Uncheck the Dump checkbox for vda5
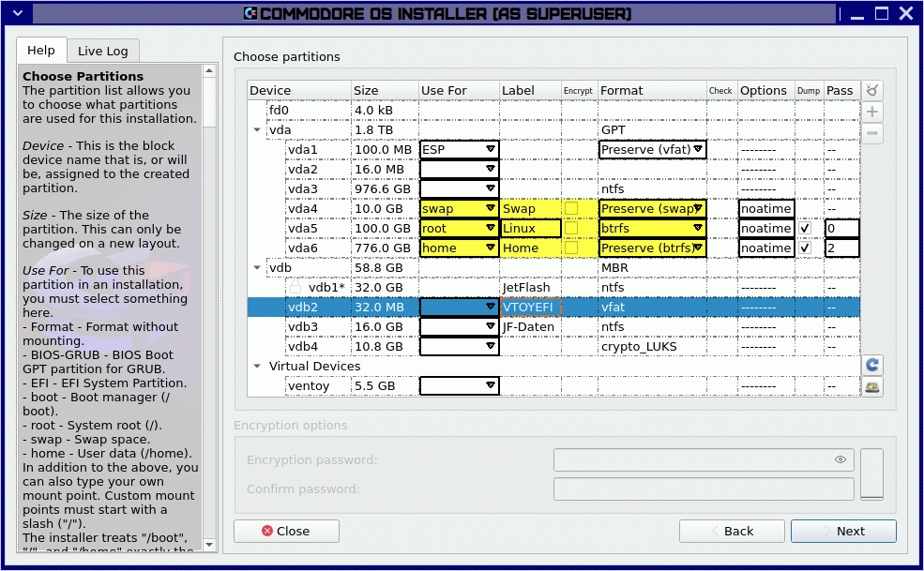Image resolution: width=924 pixels, height=571 pixels. 805,228
